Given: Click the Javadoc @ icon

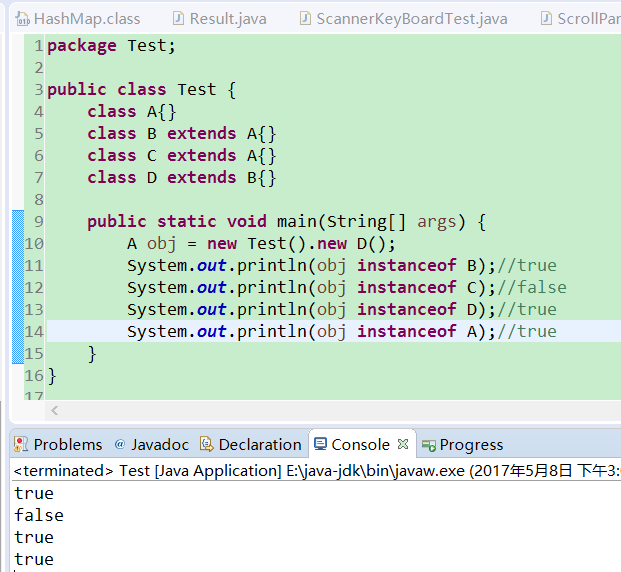Looking at the screenshot, I should click(120, 444).
